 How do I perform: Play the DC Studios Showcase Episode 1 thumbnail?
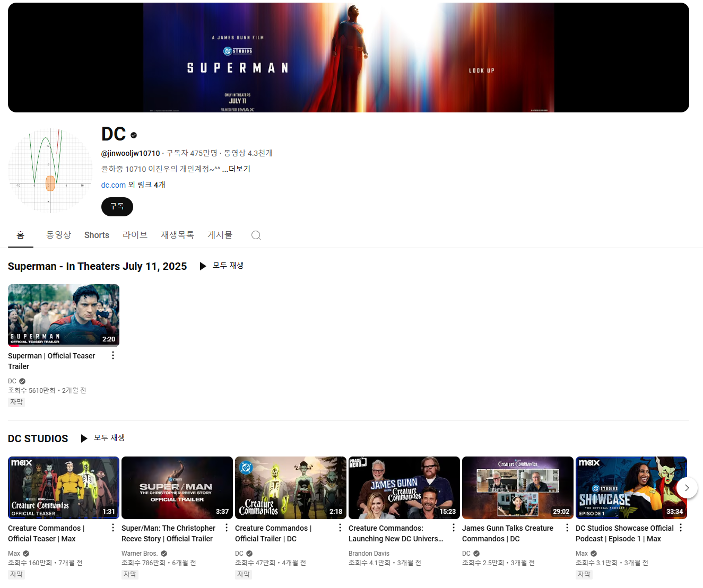coord(631,488)
